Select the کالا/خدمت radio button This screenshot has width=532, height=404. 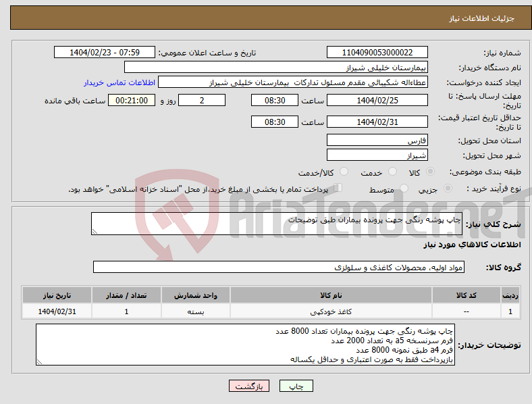[x=344, y=172]
